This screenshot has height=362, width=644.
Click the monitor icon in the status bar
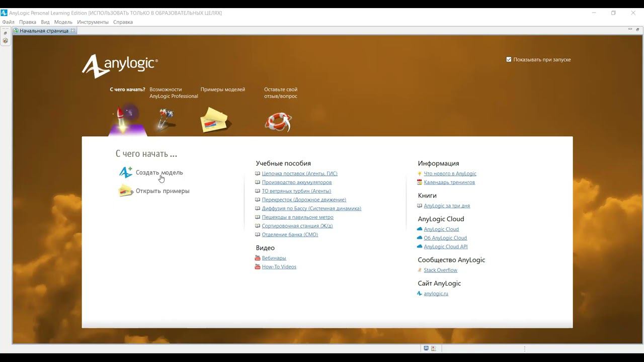[426, 348]
